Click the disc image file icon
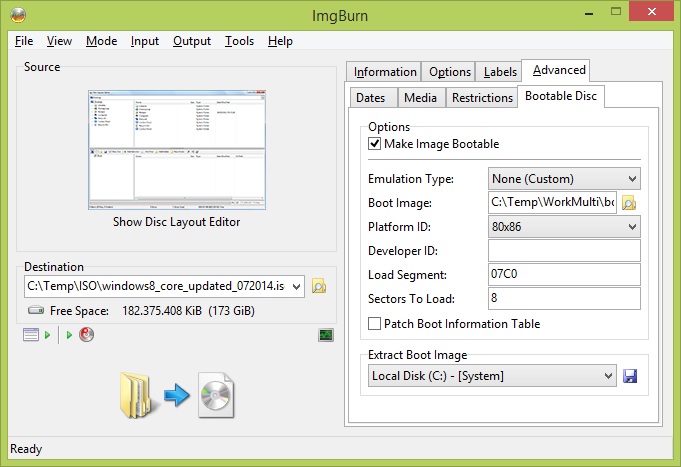The height and width of the screenshot is (467, 681). 216,395
